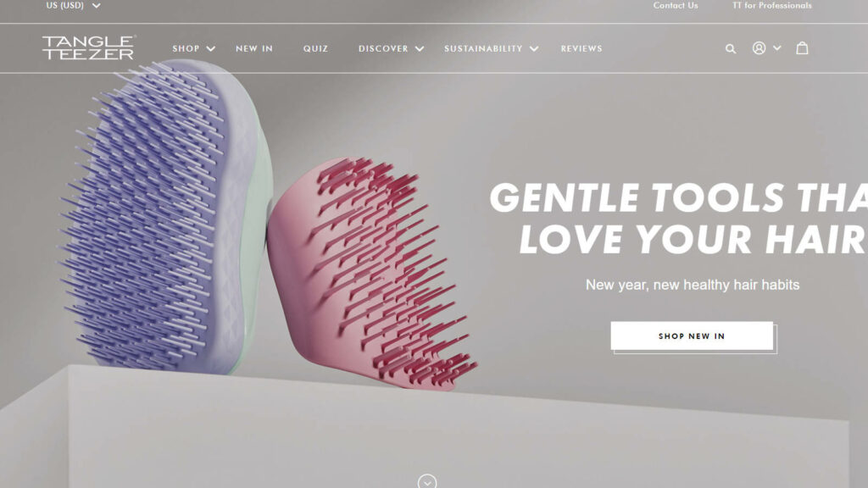
Task: Open the New In menu item
Action: click(x=254, y=48)
